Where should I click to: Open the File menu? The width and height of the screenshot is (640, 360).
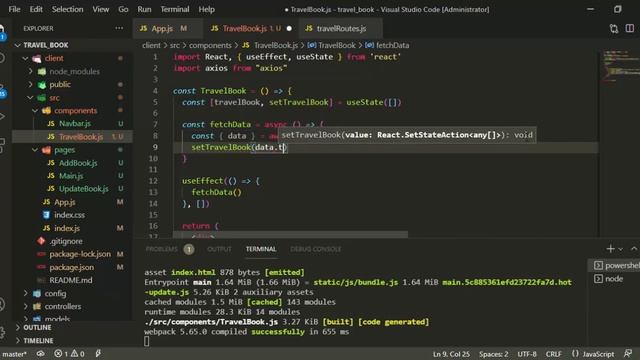(14, 9)
